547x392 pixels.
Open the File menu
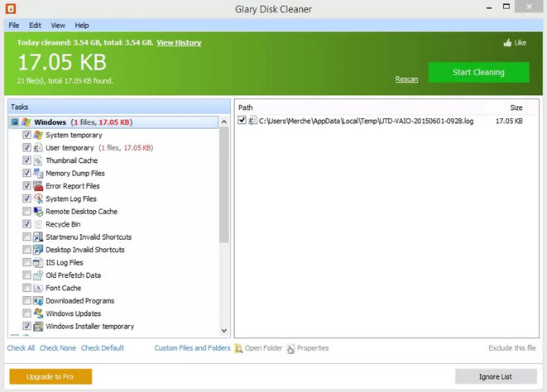tap(14, 26)
